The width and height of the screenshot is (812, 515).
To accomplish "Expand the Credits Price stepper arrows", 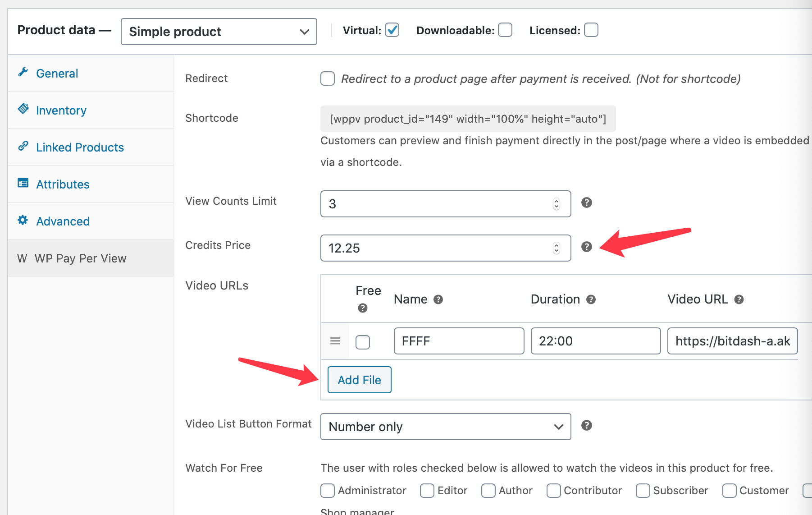I will [x=557, y=248].
